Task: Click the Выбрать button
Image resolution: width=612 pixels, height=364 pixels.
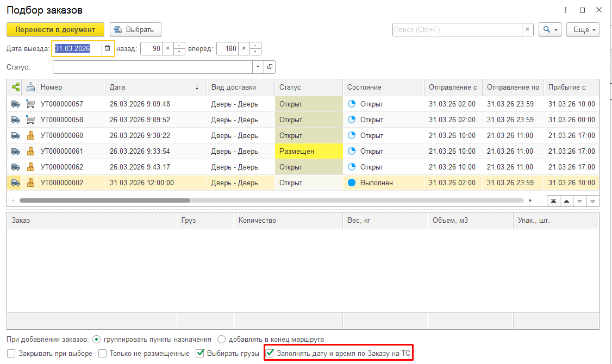Action: tap(135, 29)
